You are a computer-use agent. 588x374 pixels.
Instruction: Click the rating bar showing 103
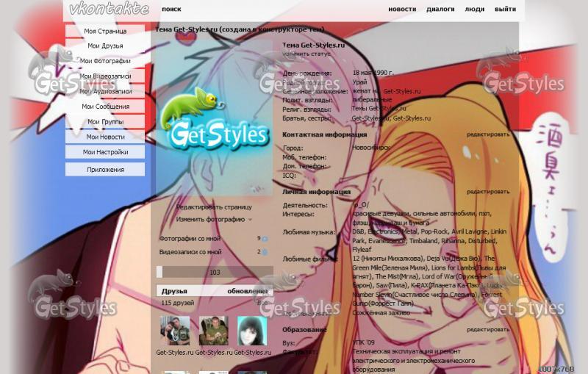(x=215, y=273)
